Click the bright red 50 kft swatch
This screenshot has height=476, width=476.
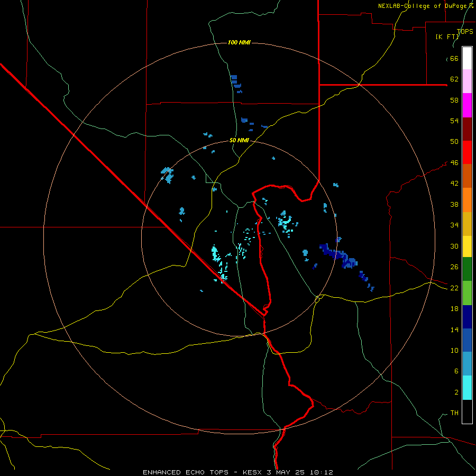click(467, 152)
